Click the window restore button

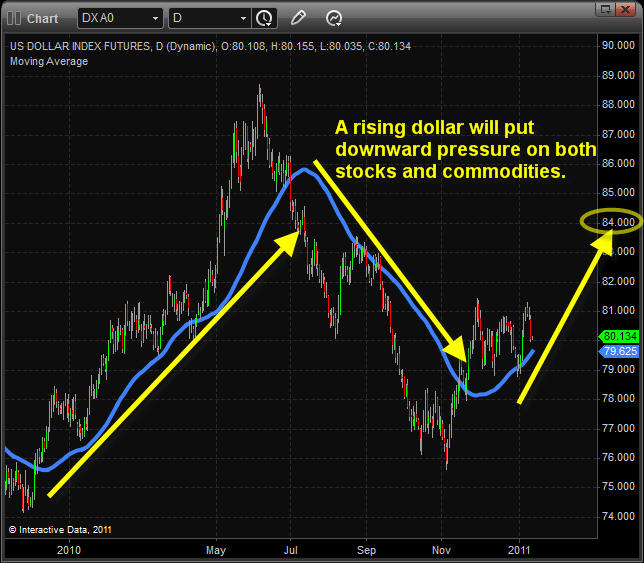(605, 9)
